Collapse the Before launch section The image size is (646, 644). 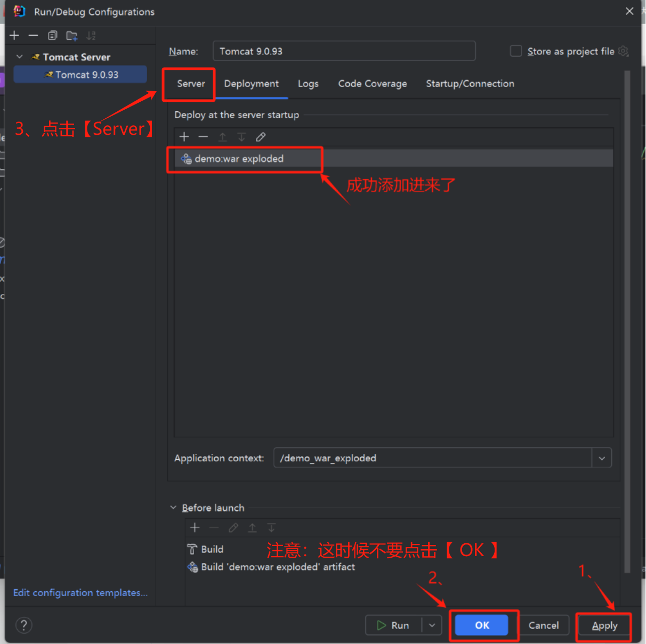pyautogui.click(x=173, y=508)
